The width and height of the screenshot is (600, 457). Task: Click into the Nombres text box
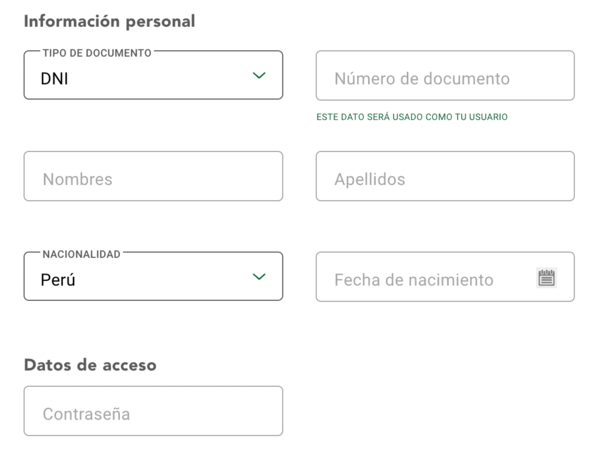pyautogui.click(x=153, y=177)
